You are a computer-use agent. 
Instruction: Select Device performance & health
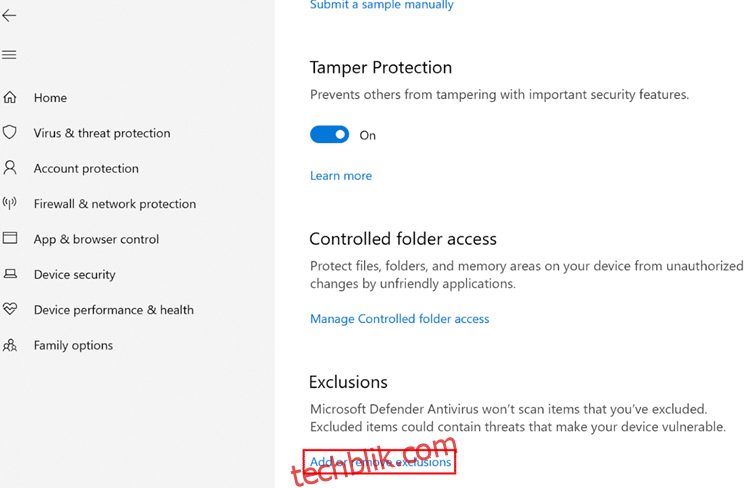[114, 310]
